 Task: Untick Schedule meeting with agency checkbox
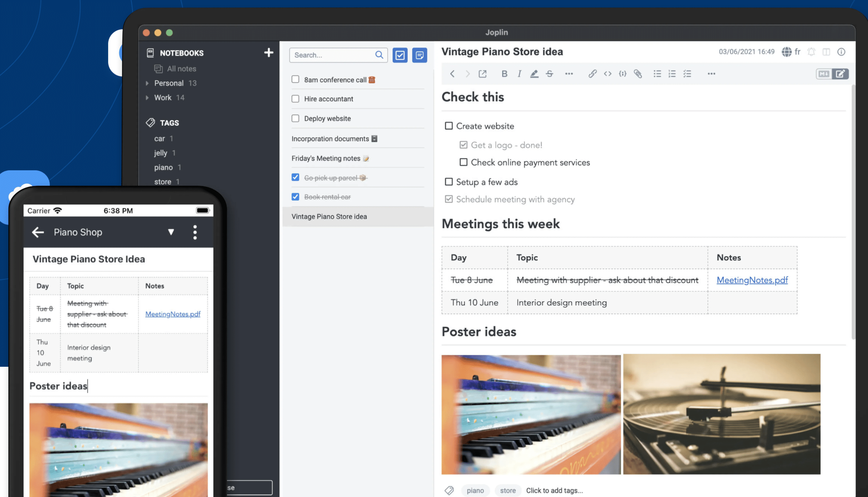(x=448, y=199)
